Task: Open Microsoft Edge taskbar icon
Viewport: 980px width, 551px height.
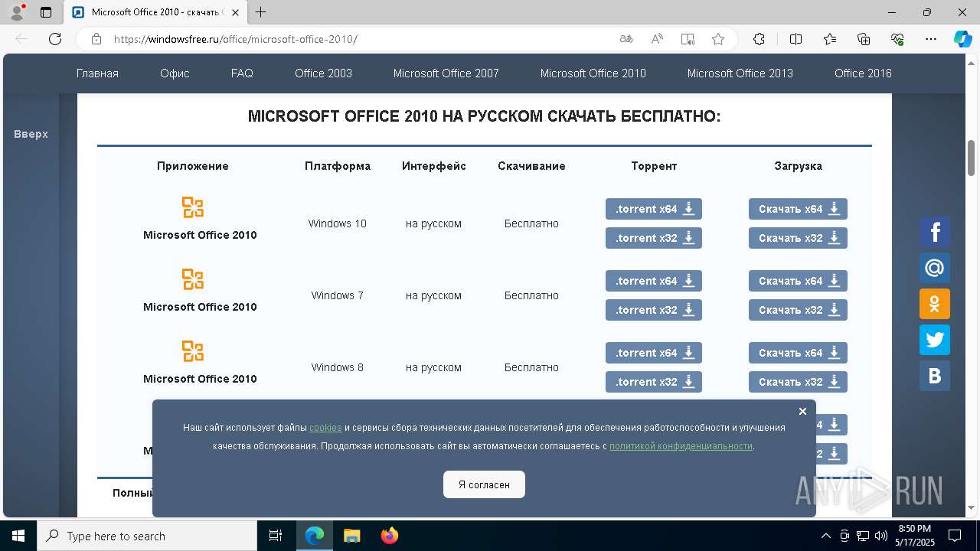Action: 315,536
